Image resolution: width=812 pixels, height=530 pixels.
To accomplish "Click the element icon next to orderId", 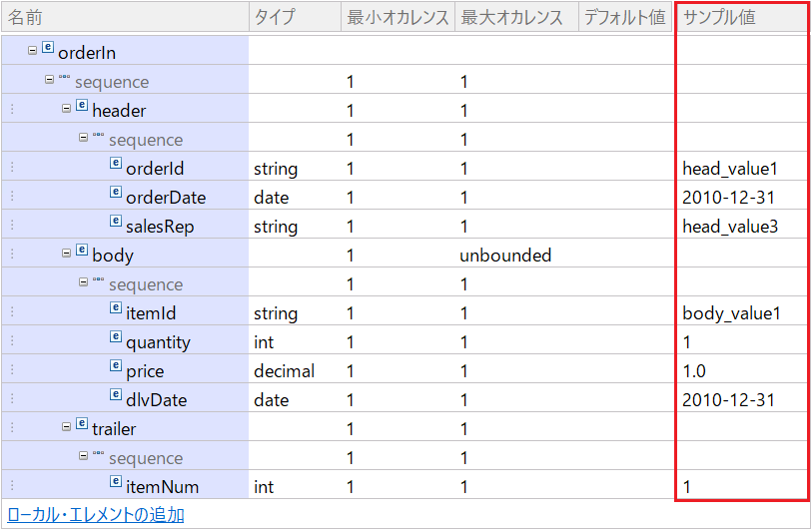I will coord(116,163).
